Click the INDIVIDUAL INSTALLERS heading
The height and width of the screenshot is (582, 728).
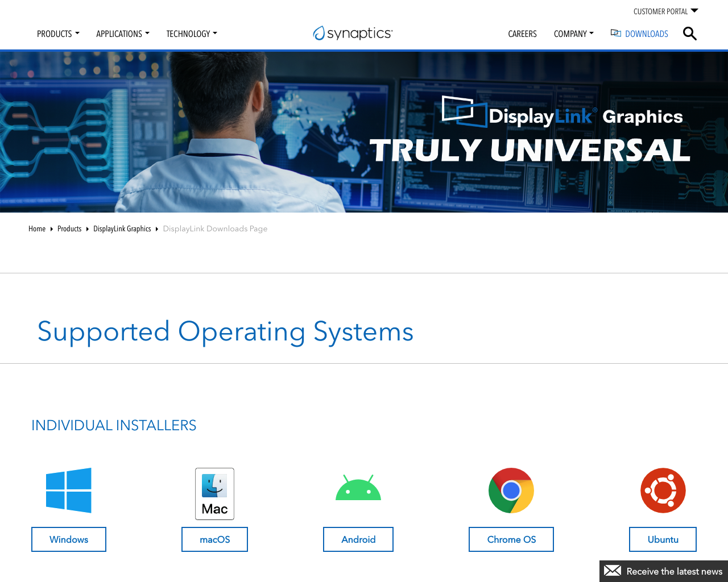114,425
